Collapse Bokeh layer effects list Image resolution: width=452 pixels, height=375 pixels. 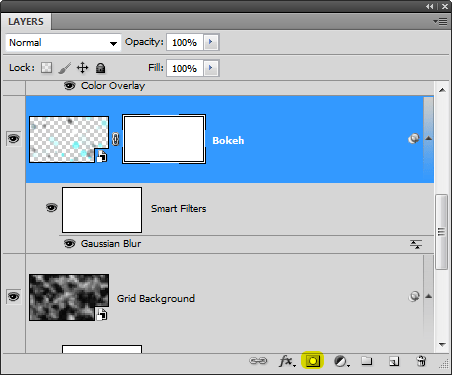(x=429, y=138)
